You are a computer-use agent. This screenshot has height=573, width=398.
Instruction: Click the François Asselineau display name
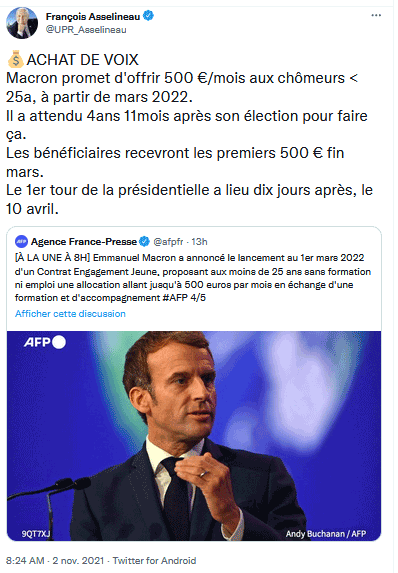click(93, 16)
